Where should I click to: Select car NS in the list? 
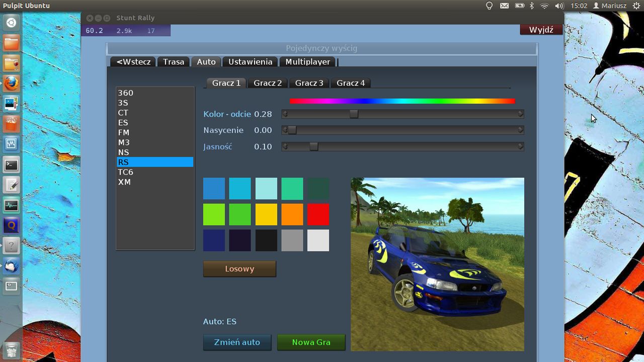155,152
